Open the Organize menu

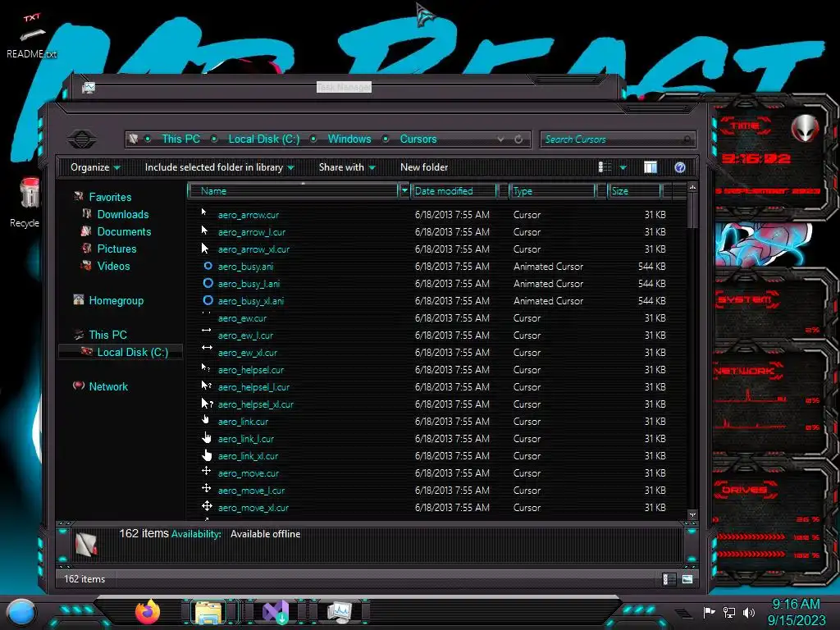coord(95,167)
